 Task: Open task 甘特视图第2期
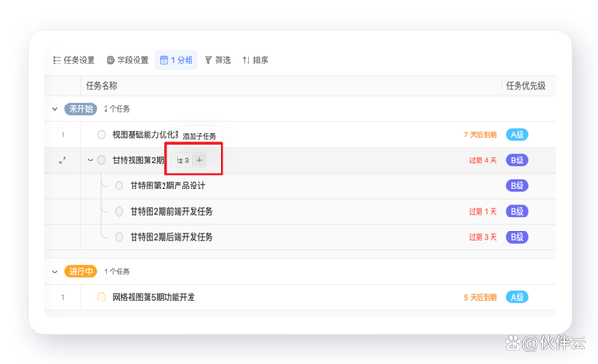138,161
